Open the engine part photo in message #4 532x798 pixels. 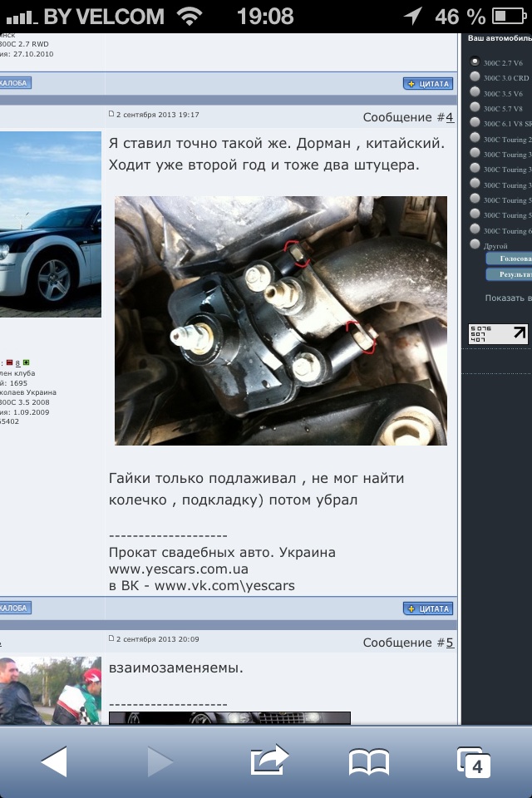click(281, 321)
